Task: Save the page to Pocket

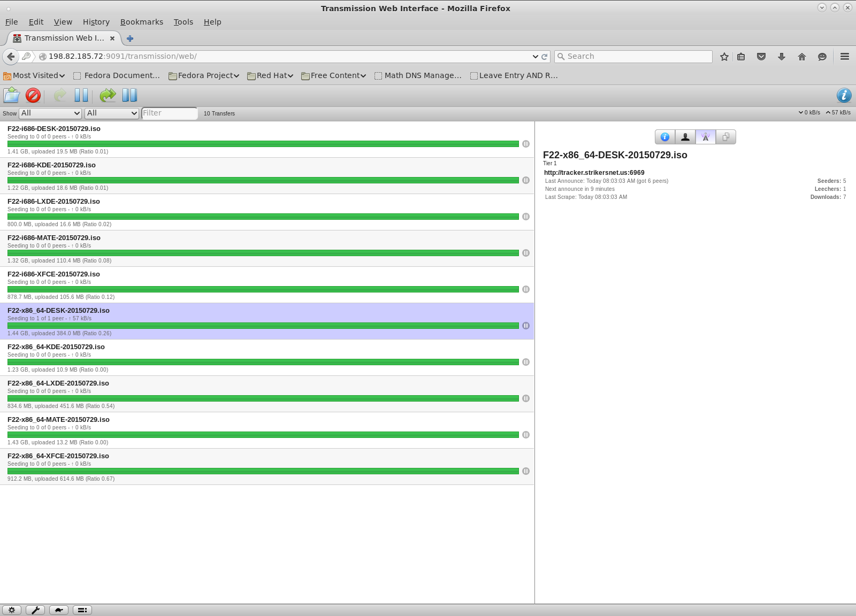Action: click(x=761, y=57)
